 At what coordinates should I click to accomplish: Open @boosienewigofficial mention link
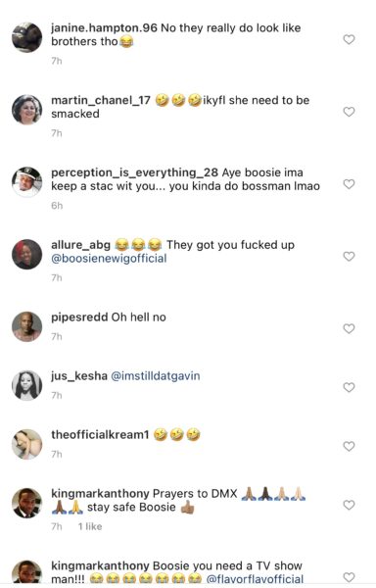click(x=109, y=259)
